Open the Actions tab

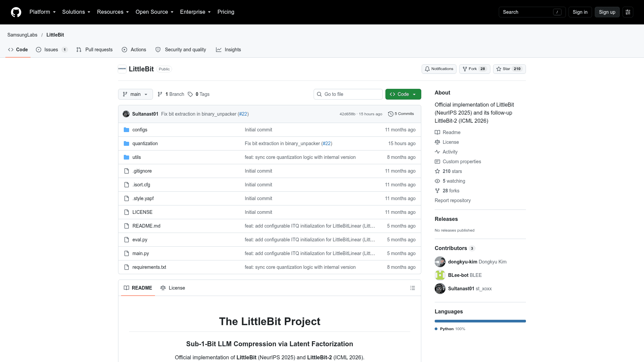[134, 50]
